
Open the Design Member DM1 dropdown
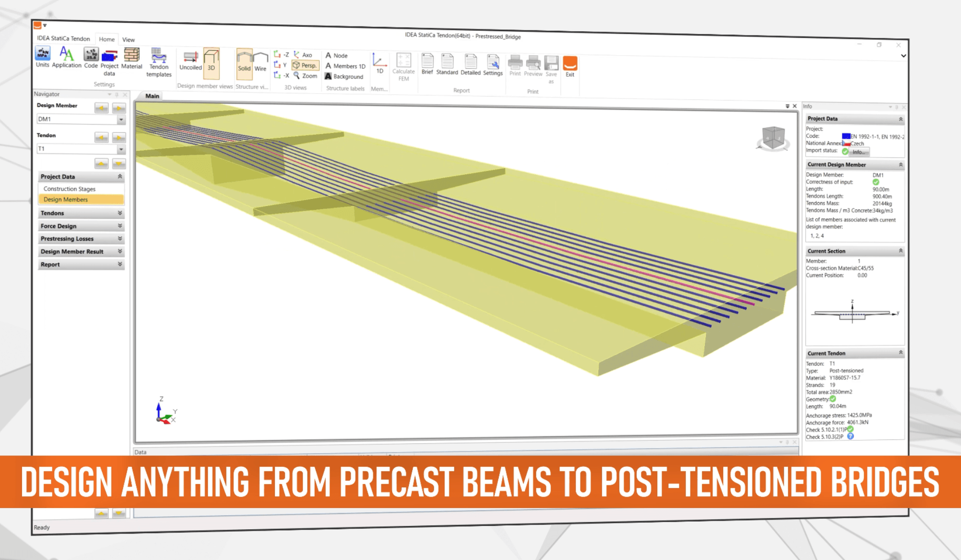pos(81,119)
